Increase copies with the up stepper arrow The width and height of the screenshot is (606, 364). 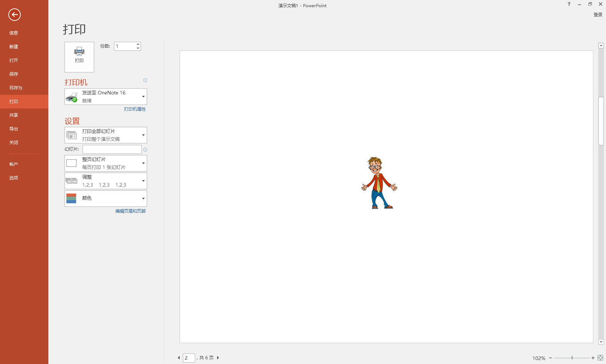point(138,44)
